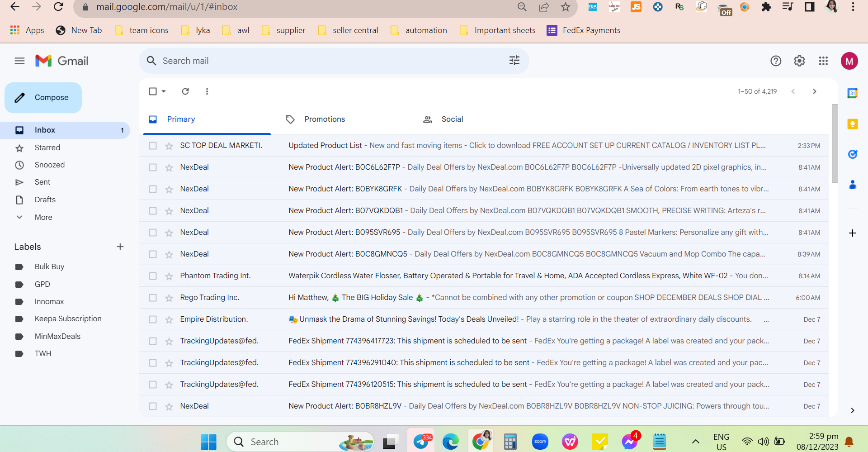The width and height of the screenshot is (868, 452).
Task: Open Messenger from the taskbar
Action: click(630, 442)
